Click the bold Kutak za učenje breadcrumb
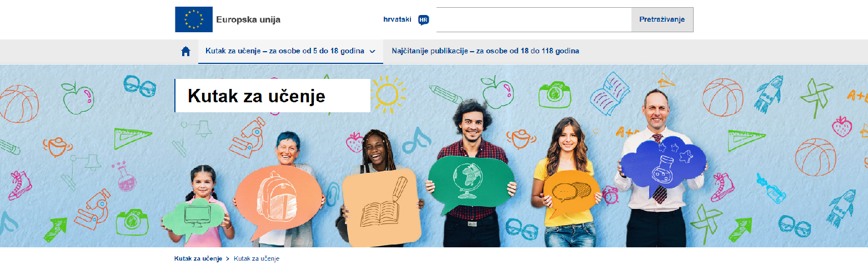The image size is (868, 269). (198, 259)
